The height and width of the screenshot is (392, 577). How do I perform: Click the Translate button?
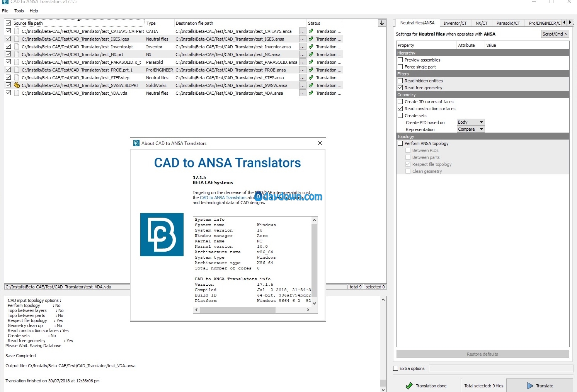[540, 385]
